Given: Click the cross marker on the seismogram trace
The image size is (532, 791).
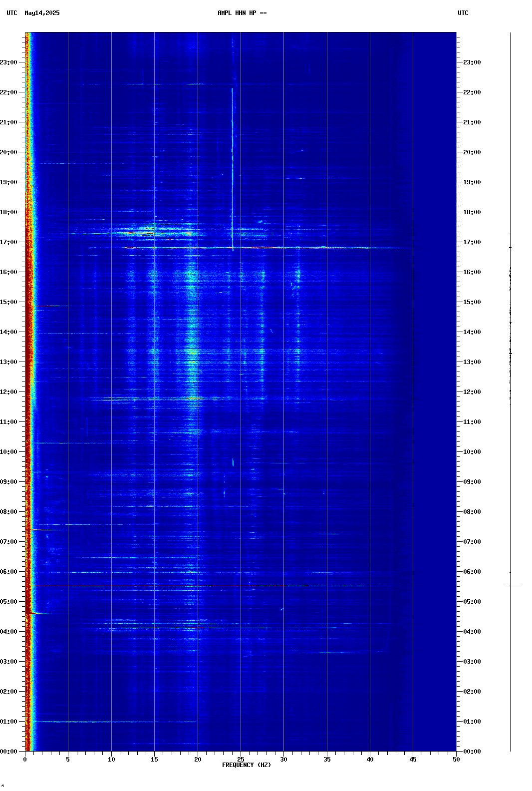Looking at the screenshot, I should [513, 586].
